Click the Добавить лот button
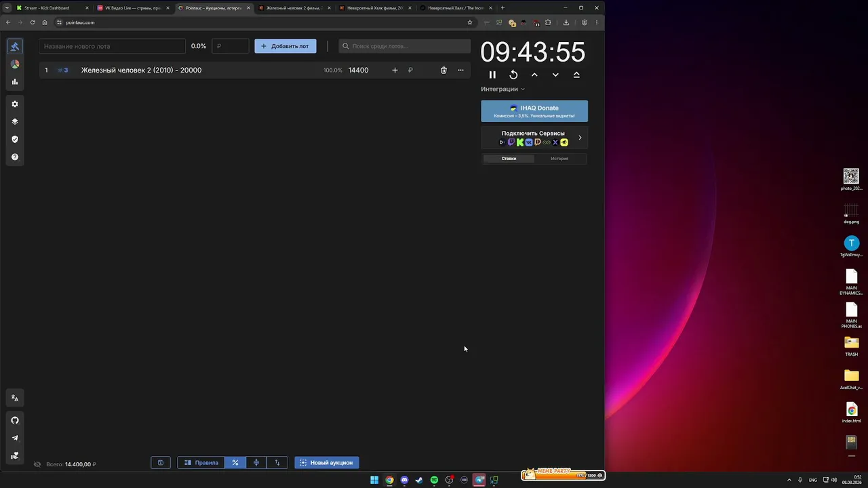This screenshot has width=868, height=488. (x=285, y=46)
